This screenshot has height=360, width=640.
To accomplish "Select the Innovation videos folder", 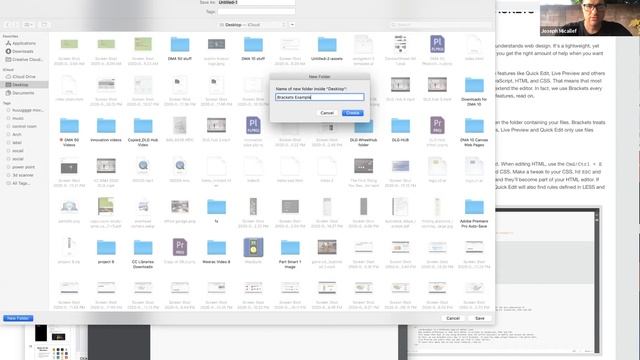I will [x=106, y=130].
